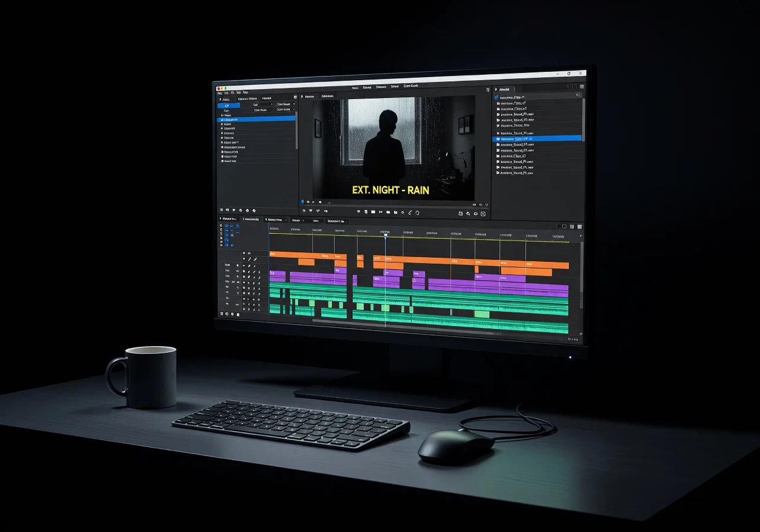Click the rightmost boxed icon below the preview
Viewport: 760px width, 532px height.
pos(483,214)
